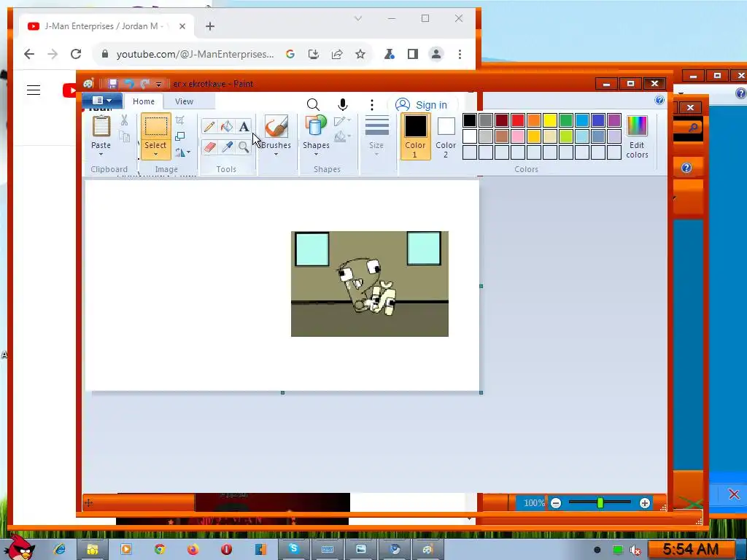Image resolution: width=747 pixels, height=560 pixels.
Task: Click the Cut scissors icon
Action: pyautogui.click(x=124, y=120)
